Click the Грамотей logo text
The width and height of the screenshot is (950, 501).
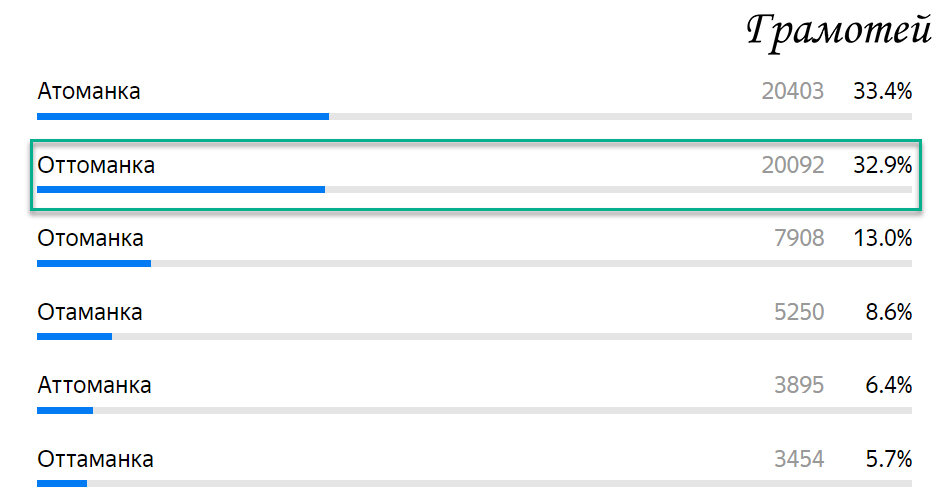click(x=839, y=32)
